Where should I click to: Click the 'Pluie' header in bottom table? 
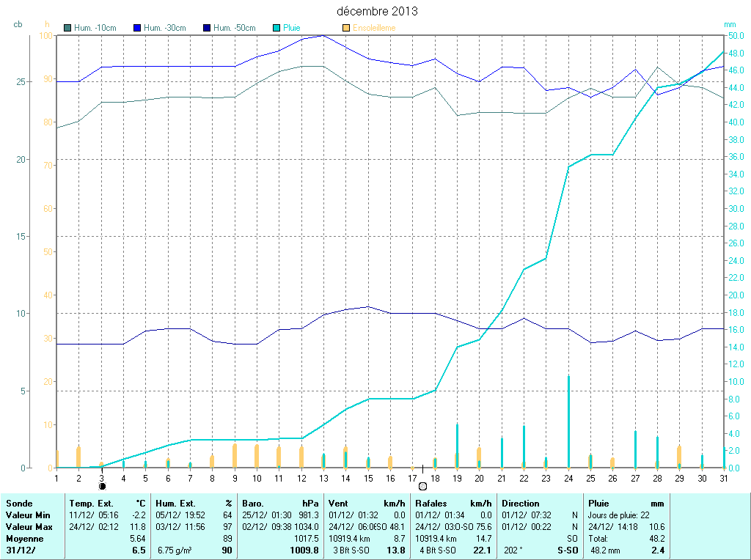(x=599, y=504)
